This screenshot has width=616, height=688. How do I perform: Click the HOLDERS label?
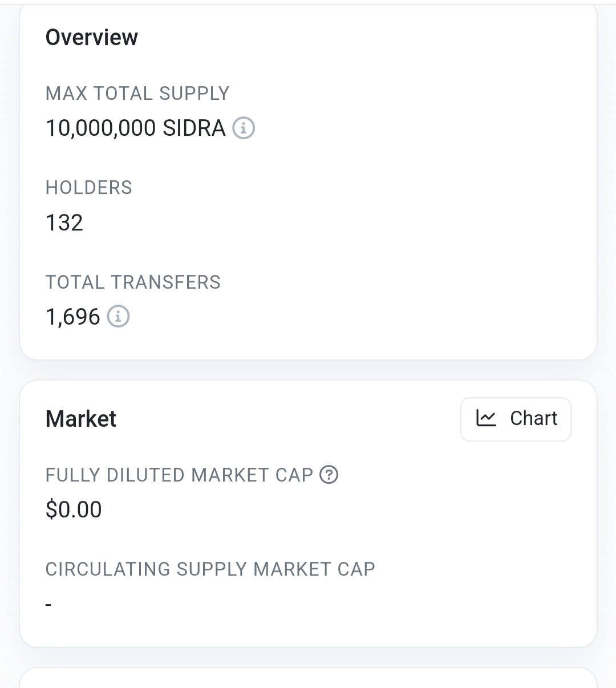tap(89, 187)
